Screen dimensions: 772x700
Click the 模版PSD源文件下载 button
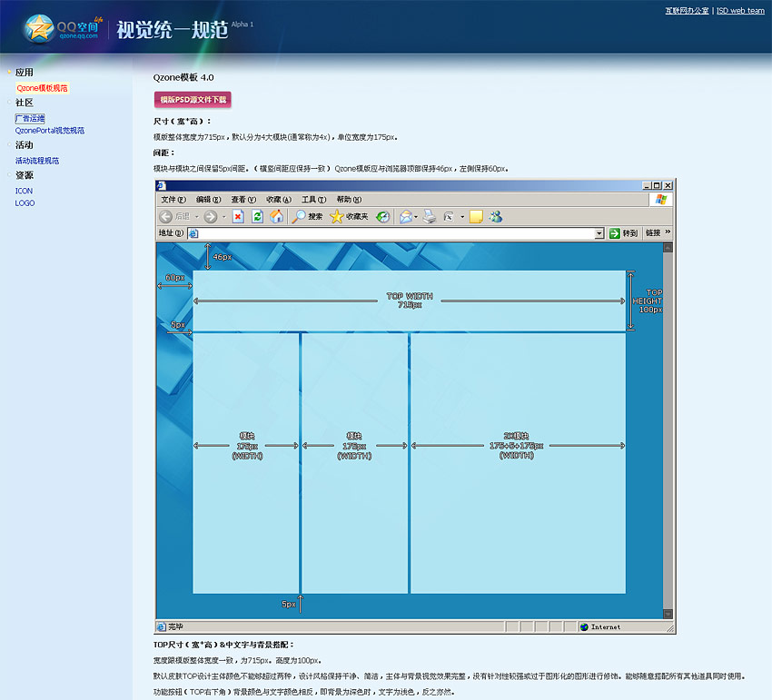[x=193, y=99]
